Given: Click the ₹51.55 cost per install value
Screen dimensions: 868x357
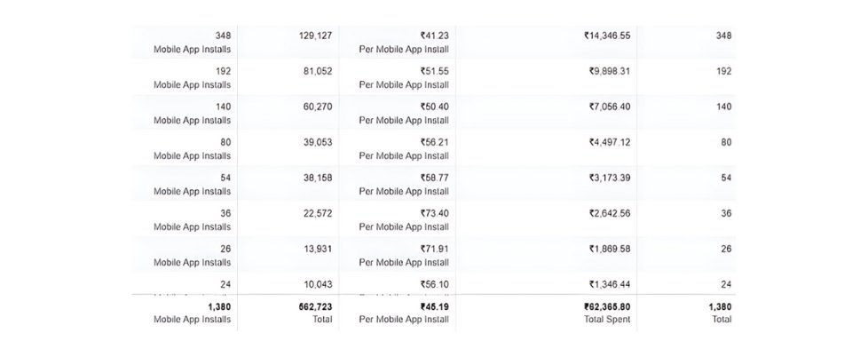Looking at the screenshot, I should (434, 71).
